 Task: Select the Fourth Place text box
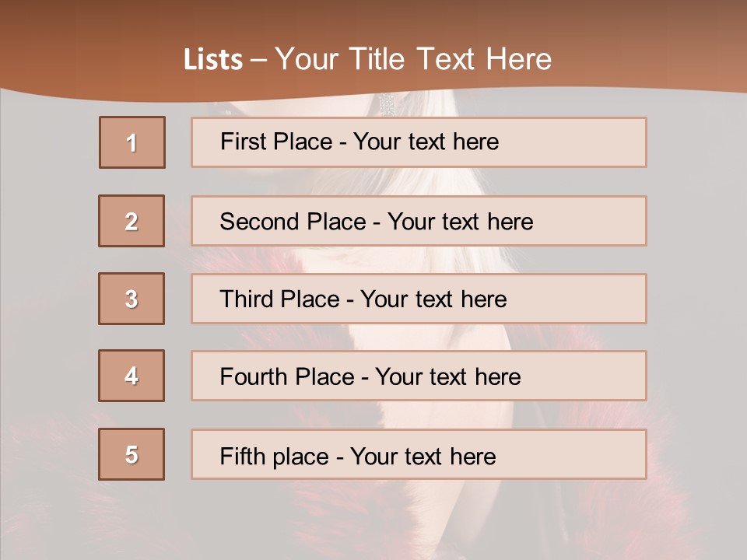[419, 376]
